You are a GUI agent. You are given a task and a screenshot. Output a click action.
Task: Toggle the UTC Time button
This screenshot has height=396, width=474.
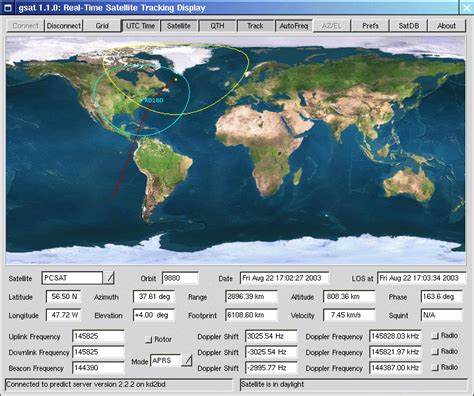tap(140, 26)
